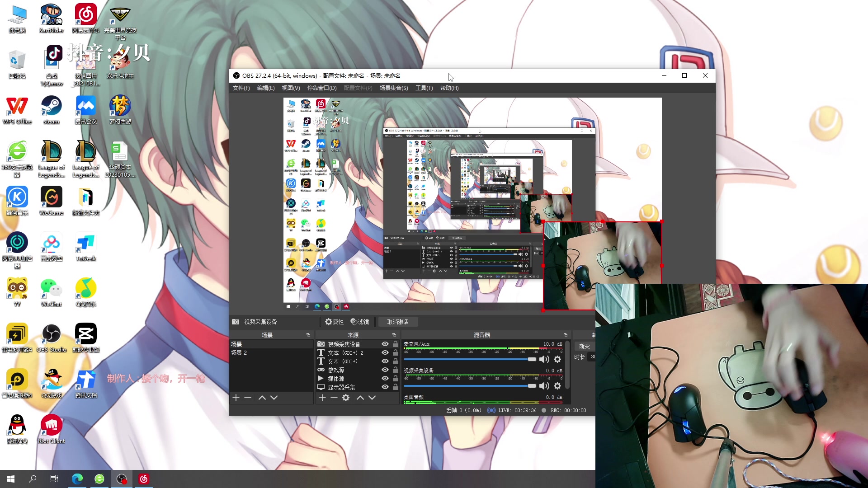The image size is (868, 488).
Task: Move scene up with the arrow icon
Action: (262, 398)
